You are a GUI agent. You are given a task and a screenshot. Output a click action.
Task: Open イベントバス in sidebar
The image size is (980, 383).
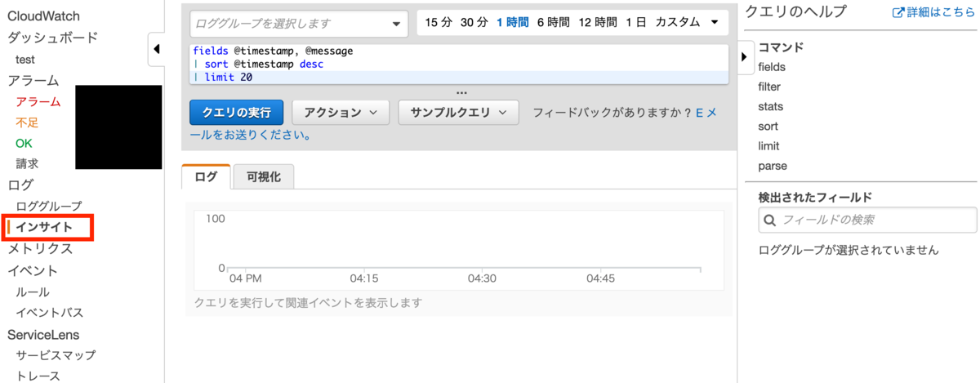coord(50,313)
